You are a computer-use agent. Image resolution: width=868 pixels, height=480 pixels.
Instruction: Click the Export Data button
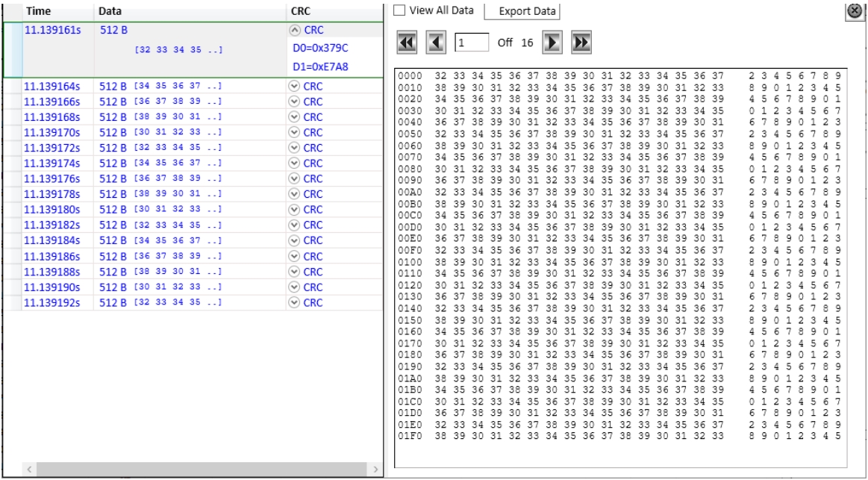[522, 12]
